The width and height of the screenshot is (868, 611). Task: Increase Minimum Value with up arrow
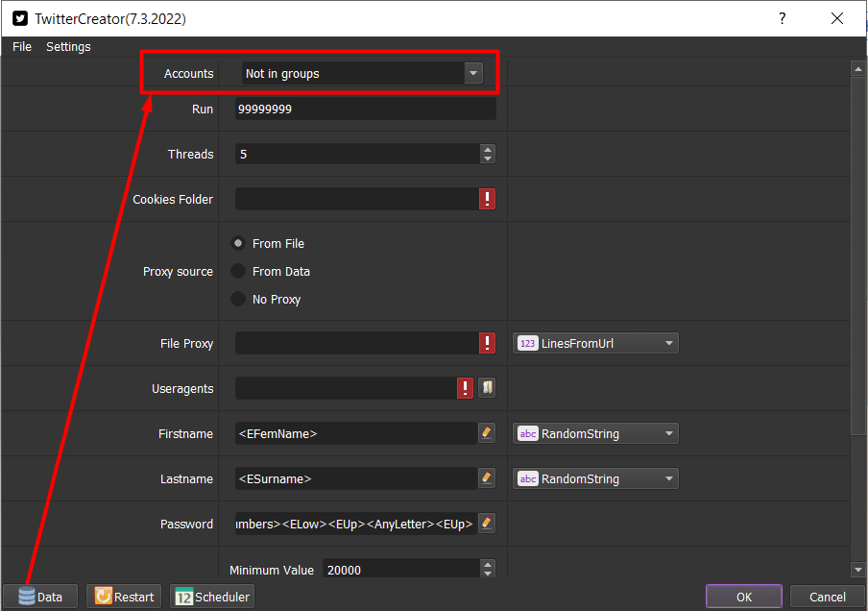488,565
